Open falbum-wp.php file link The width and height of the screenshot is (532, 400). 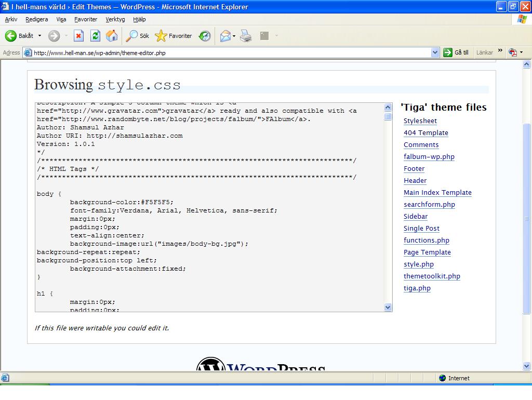point(429,157)
